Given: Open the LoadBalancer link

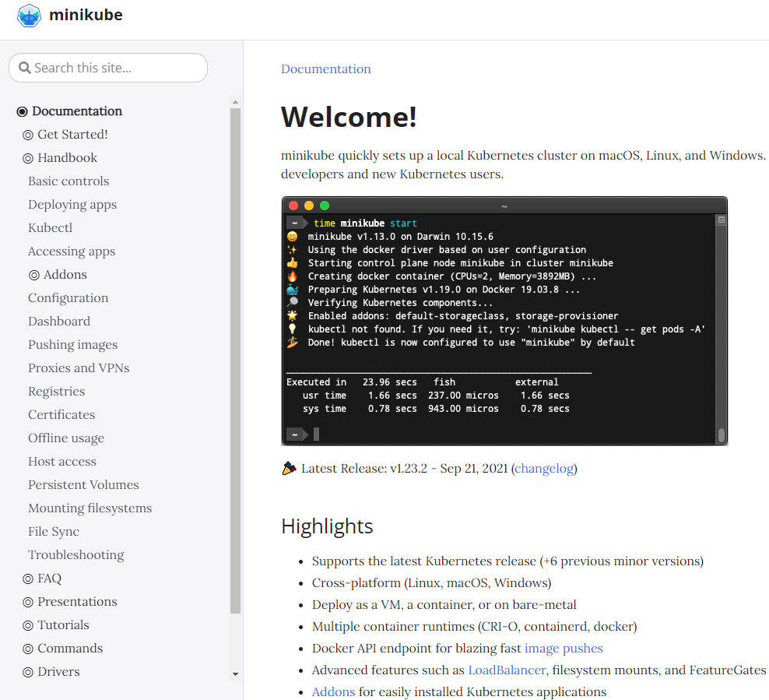Looking at the screenshot, I should pyautogui.click(x=507, y=670).
